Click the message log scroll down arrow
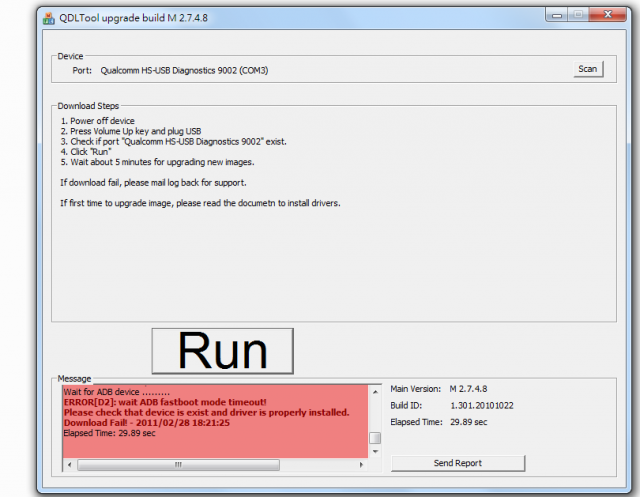 375,452
